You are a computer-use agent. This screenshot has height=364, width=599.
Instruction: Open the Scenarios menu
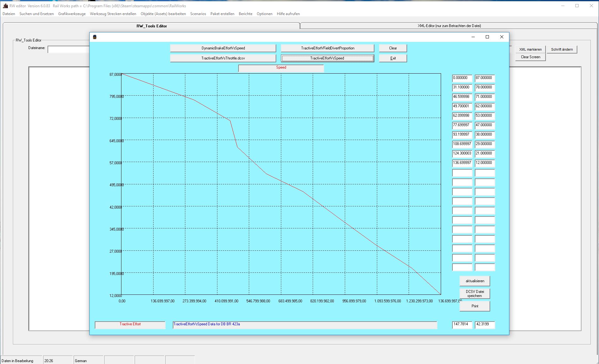coord(198,14)
